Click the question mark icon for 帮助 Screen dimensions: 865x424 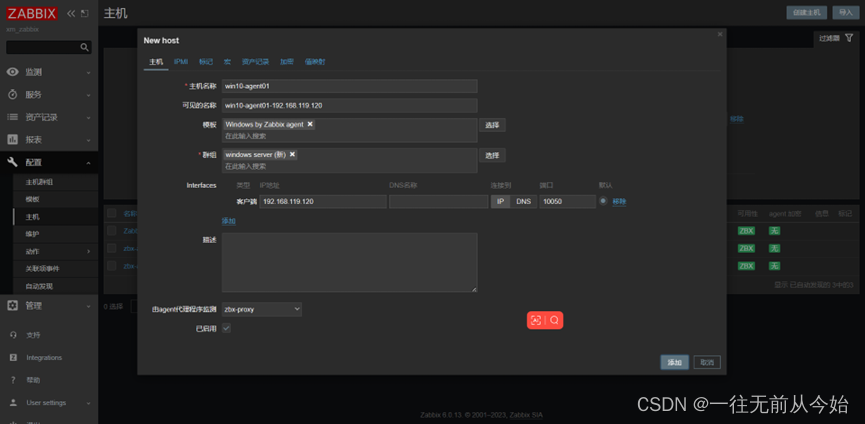[x=13, y=380]
